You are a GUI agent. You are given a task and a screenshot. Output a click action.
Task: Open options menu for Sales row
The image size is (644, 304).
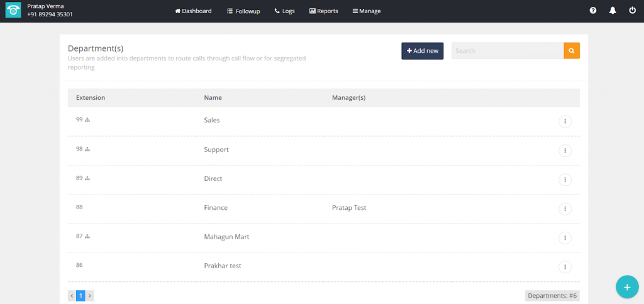click(565, 121)
